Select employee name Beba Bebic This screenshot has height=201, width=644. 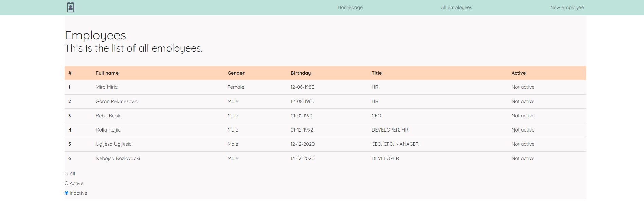tap(108, 116)
